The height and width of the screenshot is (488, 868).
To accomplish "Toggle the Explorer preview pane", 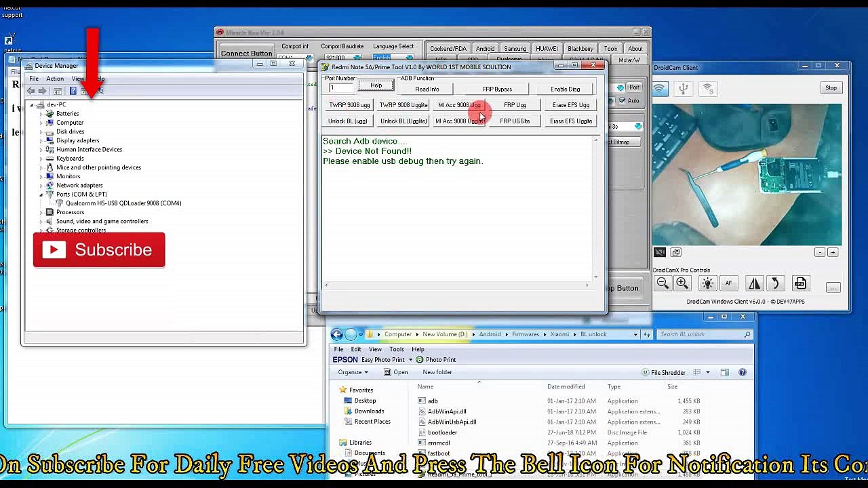I will click(725, 372).
